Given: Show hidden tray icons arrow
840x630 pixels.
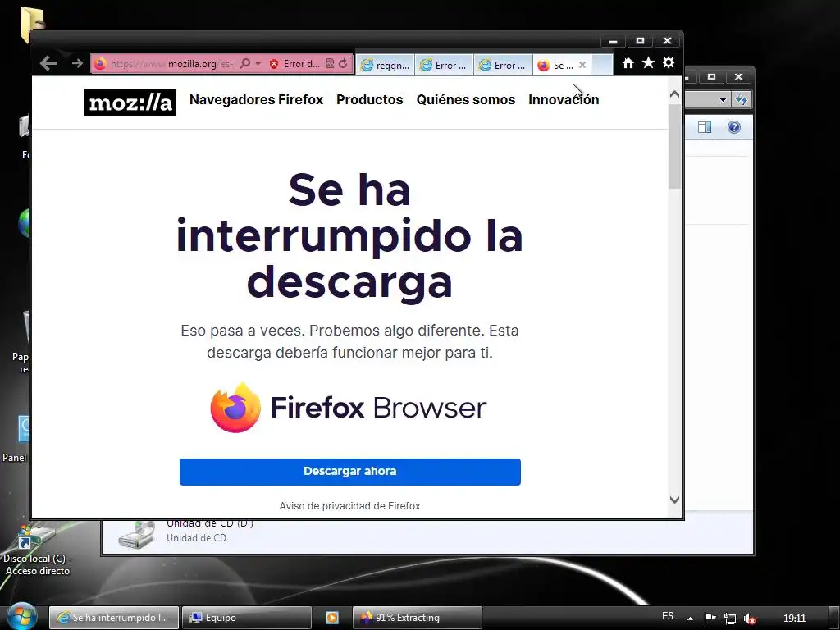Looking at the screenshot, I should 690,619.
